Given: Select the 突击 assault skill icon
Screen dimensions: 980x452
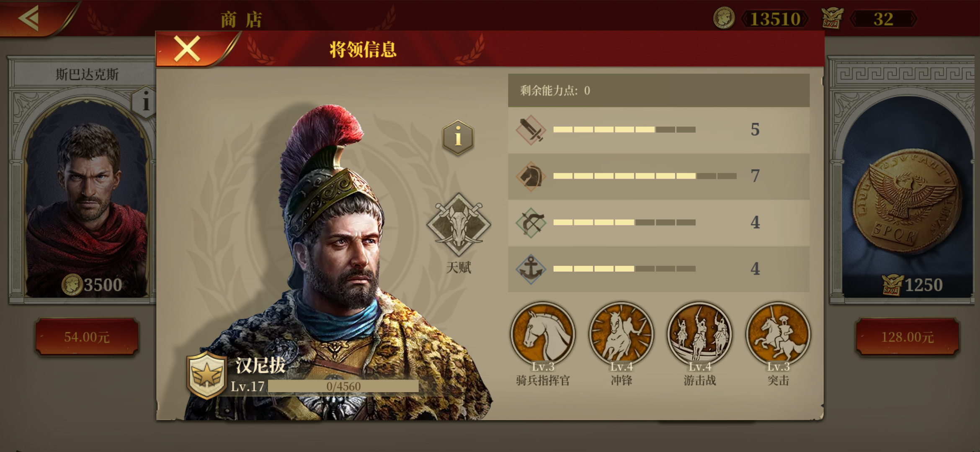Looking at the screenshot, I should click(x=778, y=334).
